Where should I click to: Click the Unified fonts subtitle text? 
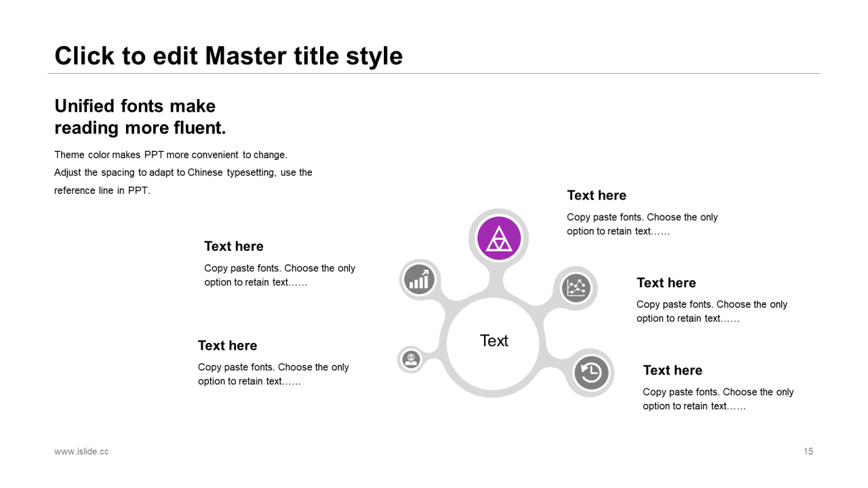[x=140, y=117]
